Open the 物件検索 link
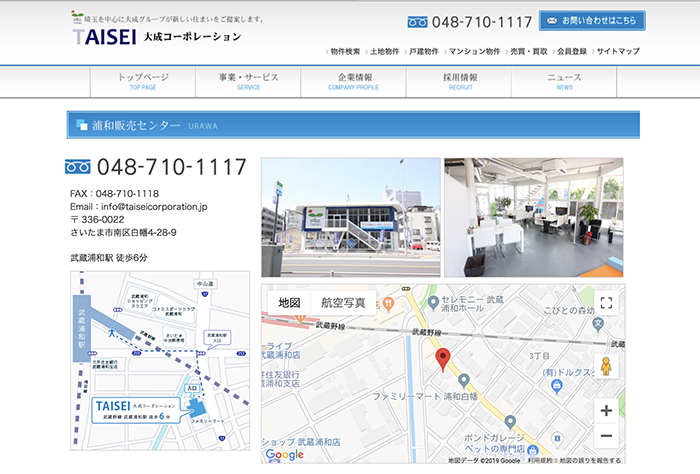Image resolution: width=700 pixels, height=474 pixels. click(x=345, y=51)
